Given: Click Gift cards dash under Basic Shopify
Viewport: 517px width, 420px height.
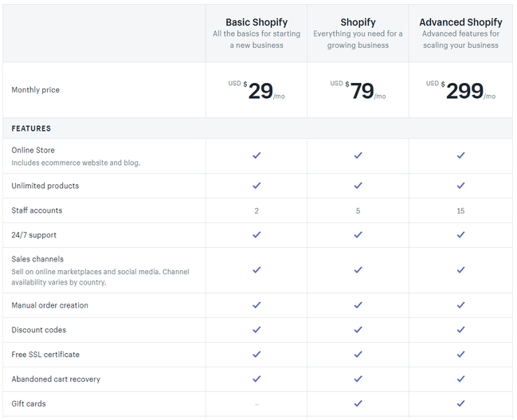Looking at the screenshot, I should pyautogui.click(x=257, y=404).
